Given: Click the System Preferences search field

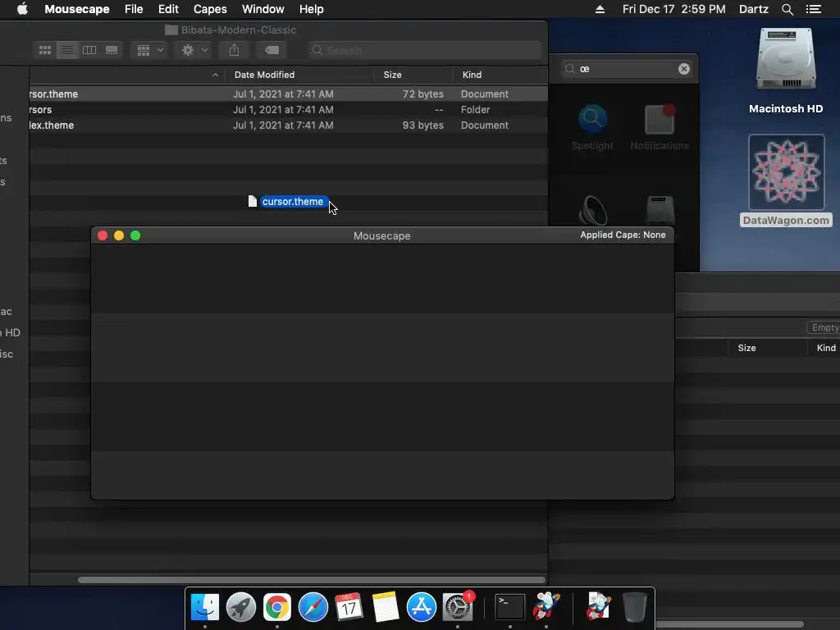Looking at the screenshot, I should (627, 69).
